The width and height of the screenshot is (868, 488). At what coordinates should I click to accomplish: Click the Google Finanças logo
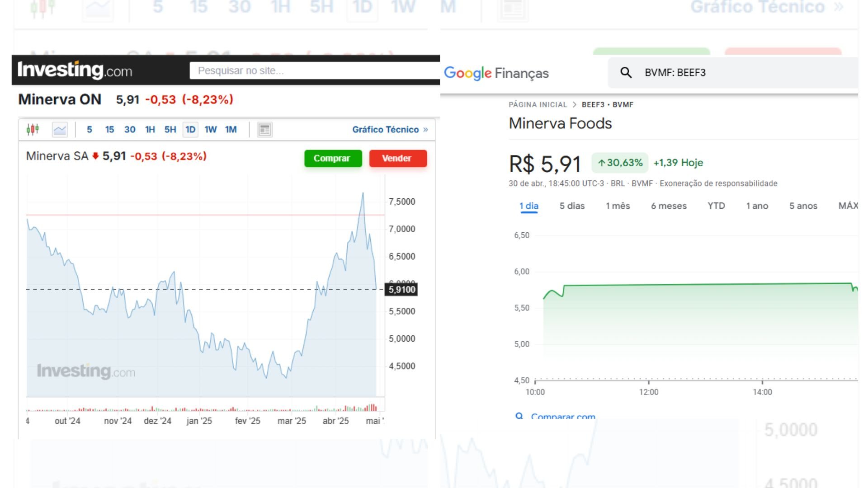tap(496, 73)
